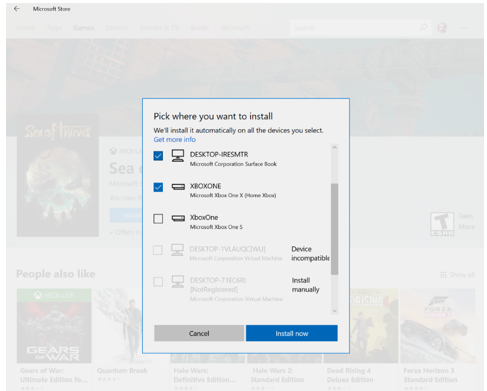Click the ESRB Teen rating icon

442,224
